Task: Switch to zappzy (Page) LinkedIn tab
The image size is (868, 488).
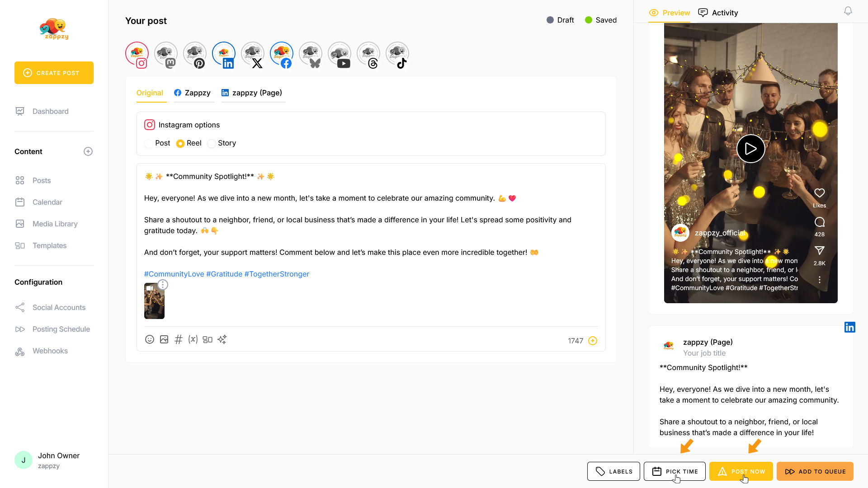Action: click(x=252, y=93)
